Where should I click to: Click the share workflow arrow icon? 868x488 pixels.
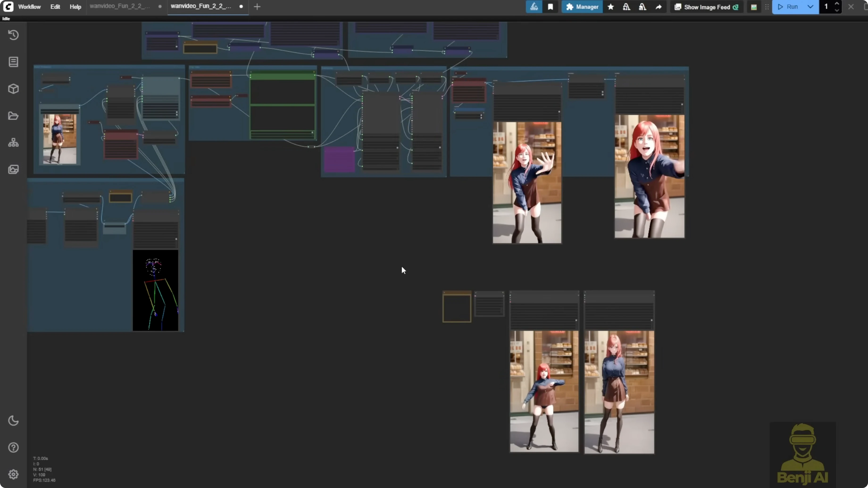[x=659, y=7]
